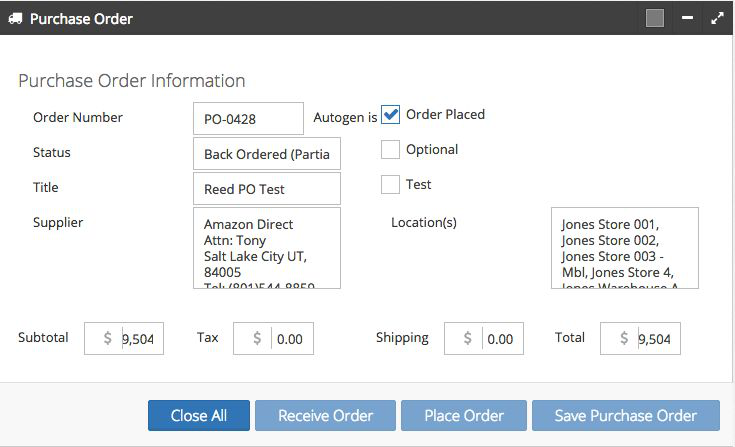This screenshot has width=735, height=447.
Task: Open the Status field showing Back Ordered
Action: click(267, 154)
